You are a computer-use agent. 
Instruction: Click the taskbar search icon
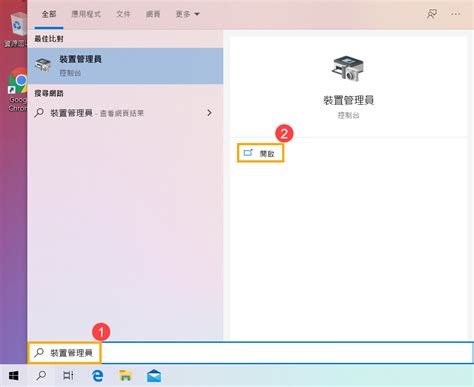41,376
